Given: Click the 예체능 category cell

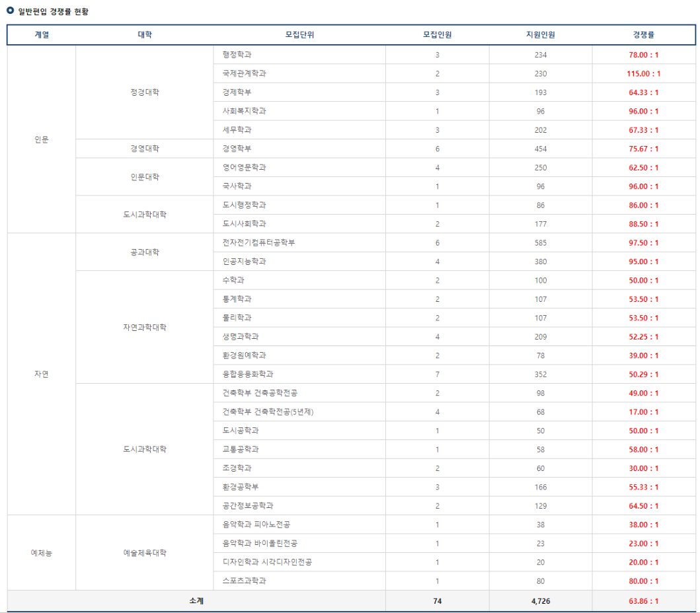Looking at the screenshot, I should coord(42,553).
